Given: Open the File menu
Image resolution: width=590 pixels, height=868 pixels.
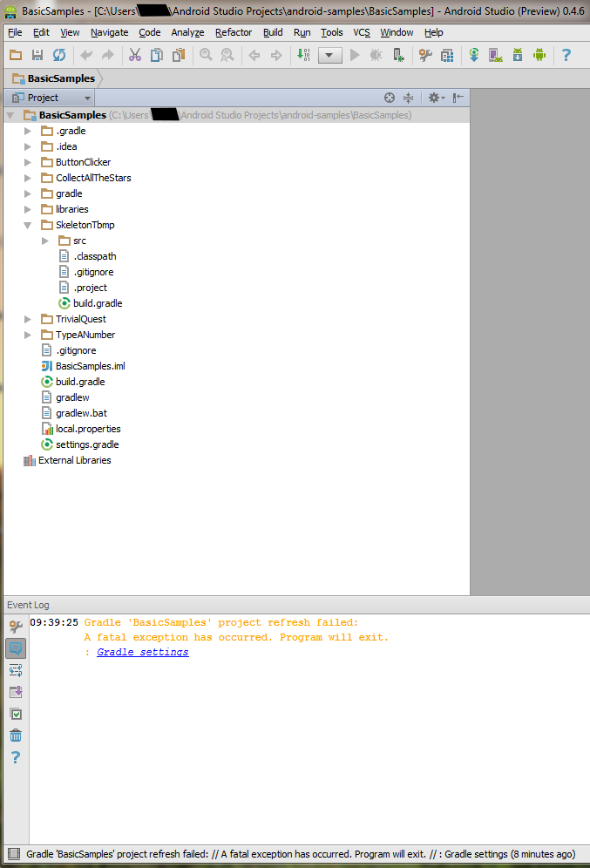Looking at the screenshot, I should pos(15,32).
